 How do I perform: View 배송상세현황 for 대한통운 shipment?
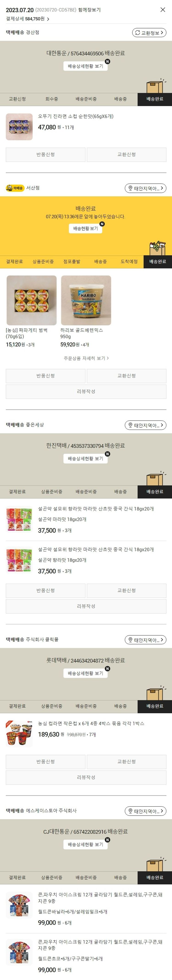(x=86, y=66)
